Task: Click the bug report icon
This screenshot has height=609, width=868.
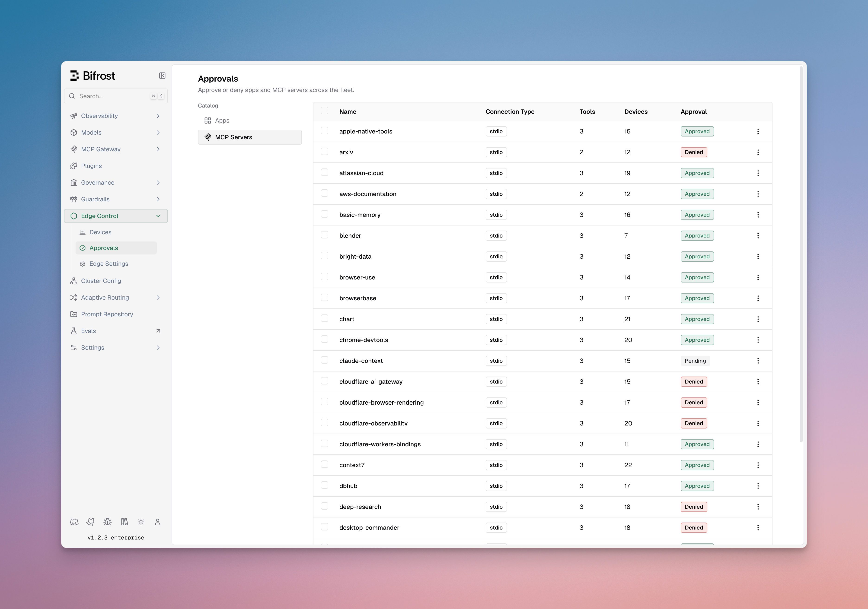Action: [107, 522]
